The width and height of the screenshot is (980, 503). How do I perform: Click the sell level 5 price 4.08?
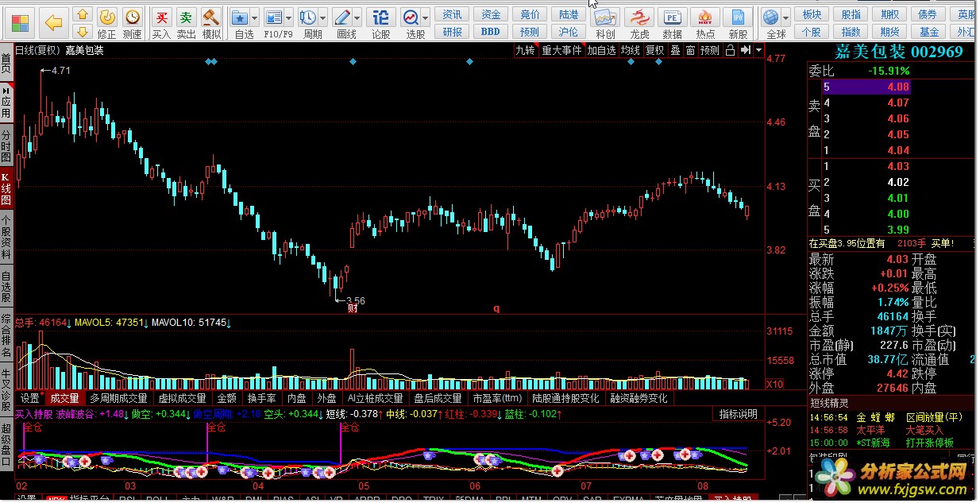point(898,87)
